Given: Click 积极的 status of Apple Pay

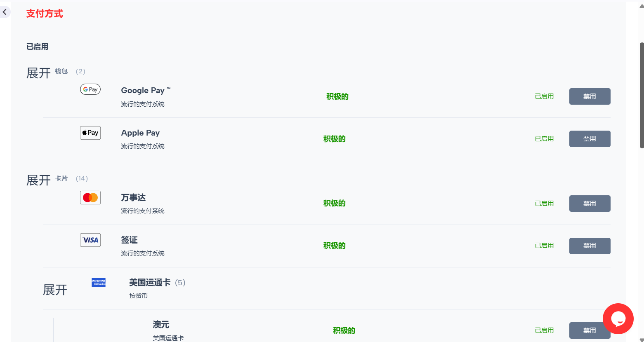Looking at the screenshot, I should click(x=335, y=139).
